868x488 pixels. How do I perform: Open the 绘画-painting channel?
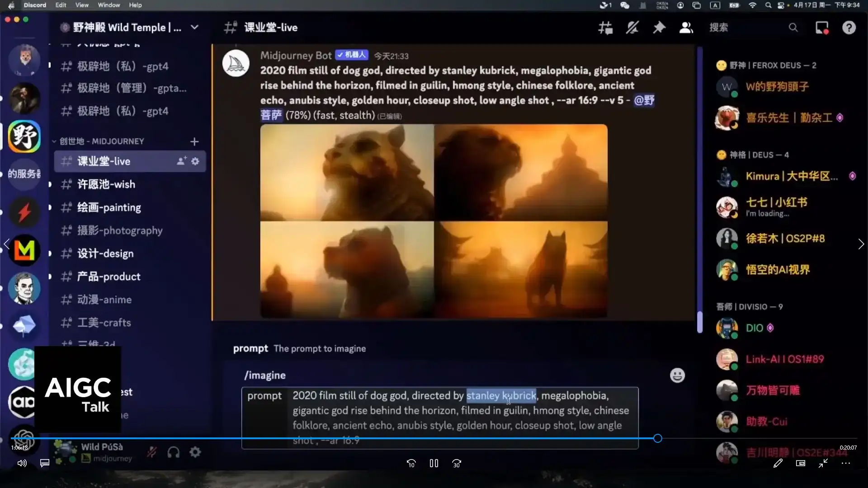click(109, 207)
